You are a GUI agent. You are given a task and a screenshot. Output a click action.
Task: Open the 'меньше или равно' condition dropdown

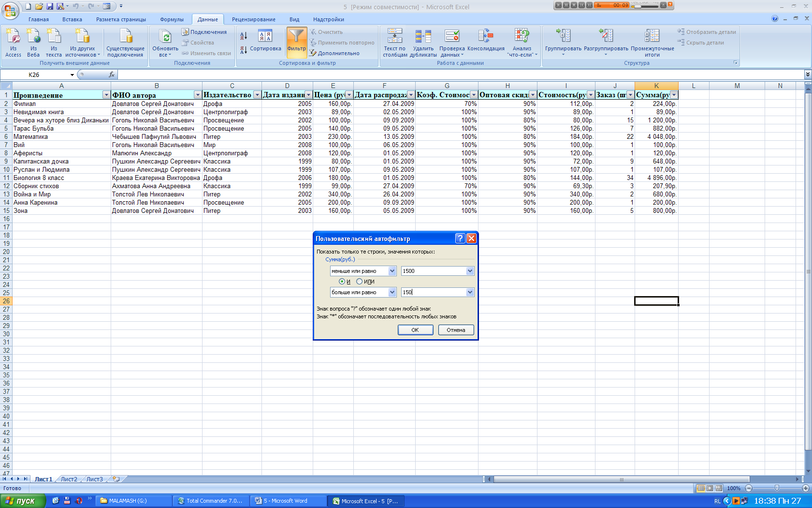click(x=392, y=271)
